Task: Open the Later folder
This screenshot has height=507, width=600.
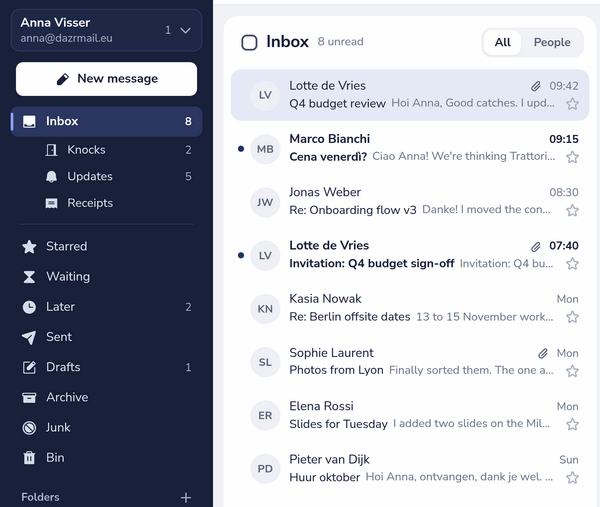Action: 106,307
